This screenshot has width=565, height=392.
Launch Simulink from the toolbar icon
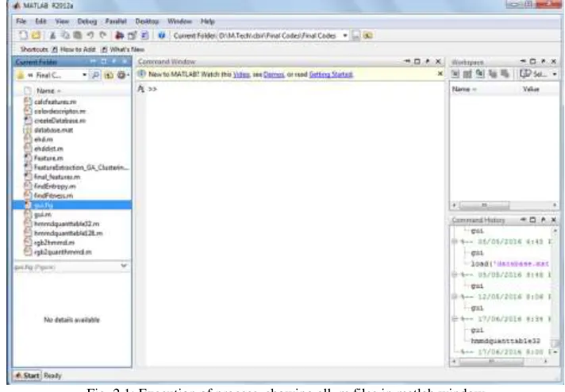119,35
